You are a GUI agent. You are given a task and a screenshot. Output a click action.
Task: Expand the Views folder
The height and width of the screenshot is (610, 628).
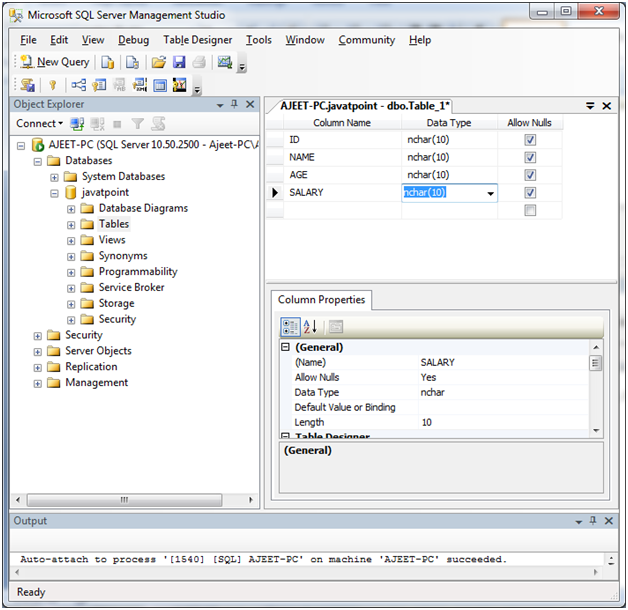[x=71, y=241]
